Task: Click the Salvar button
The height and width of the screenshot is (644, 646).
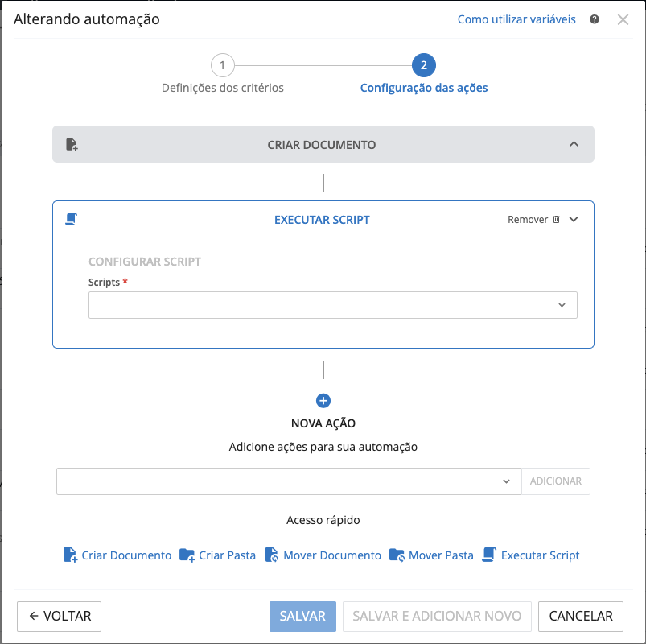Action: [x=302, y=616]
